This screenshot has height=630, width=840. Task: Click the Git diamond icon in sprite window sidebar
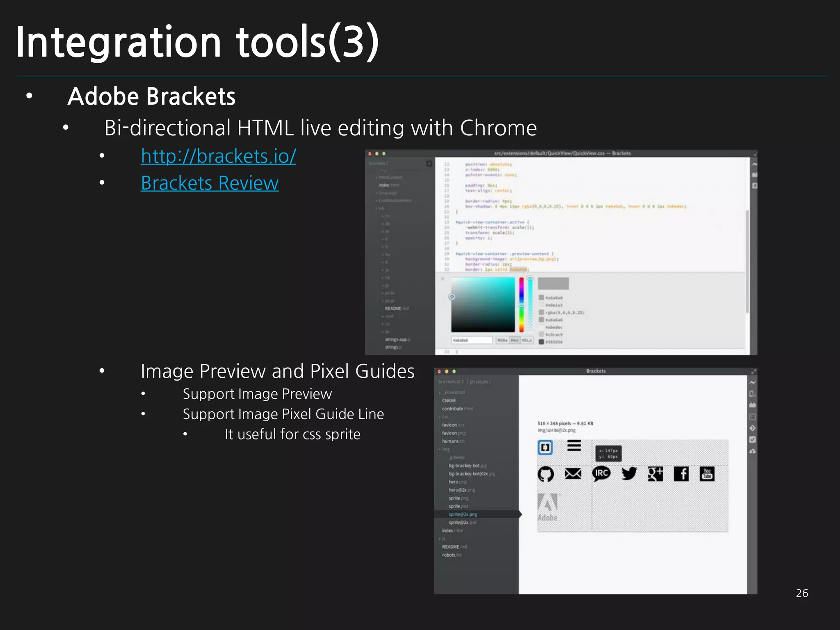pyautogui.click(x=752, y=428)
